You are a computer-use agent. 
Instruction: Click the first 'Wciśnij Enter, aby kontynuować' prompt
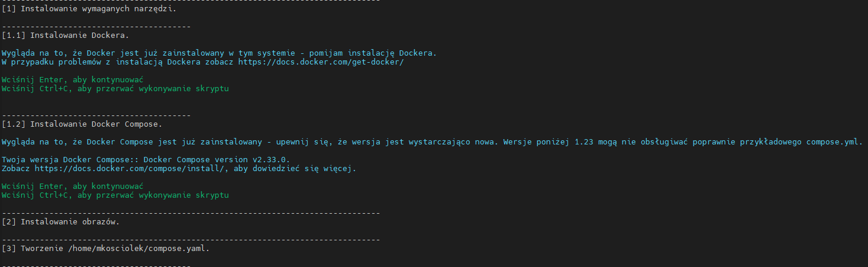pyautogui.click(x=73, y=80)
